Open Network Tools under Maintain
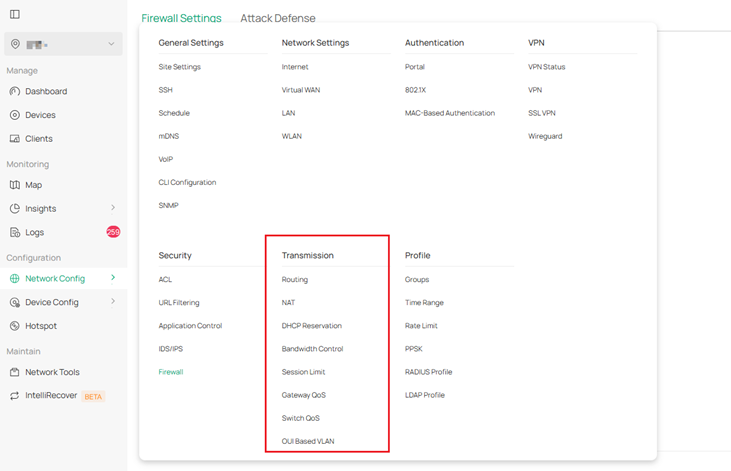The height and width of the screenshot is (471, 731). 52,372
